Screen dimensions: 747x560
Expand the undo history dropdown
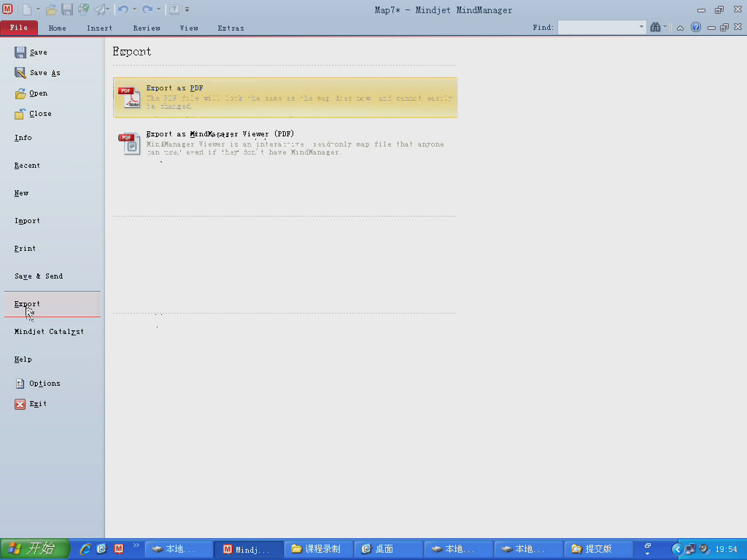click(134, 9)
